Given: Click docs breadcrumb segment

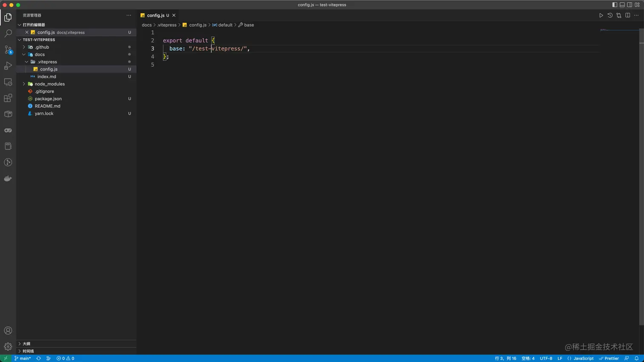Looking at the screenshot, I should point(147,25).
